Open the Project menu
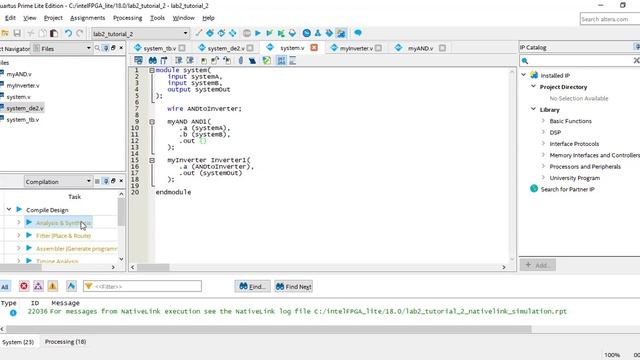Screen dimensions: 640x360 [x=53, y=18]
